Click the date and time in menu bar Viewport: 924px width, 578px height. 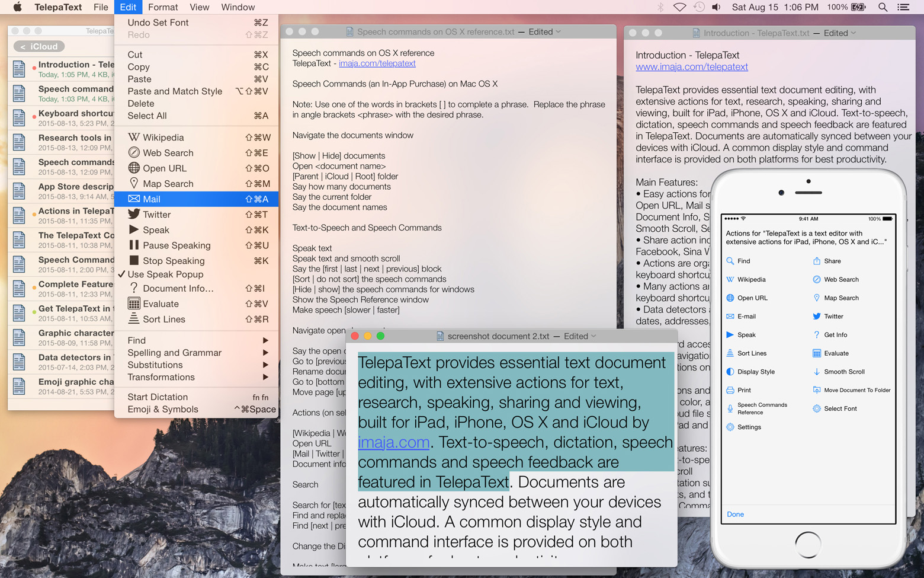(775, 7)
